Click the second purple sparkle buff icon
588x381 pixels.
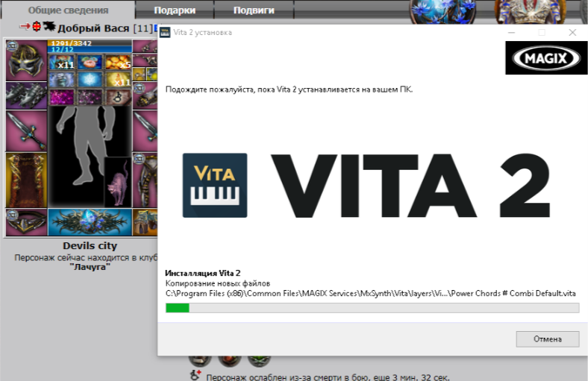point(90,97)
